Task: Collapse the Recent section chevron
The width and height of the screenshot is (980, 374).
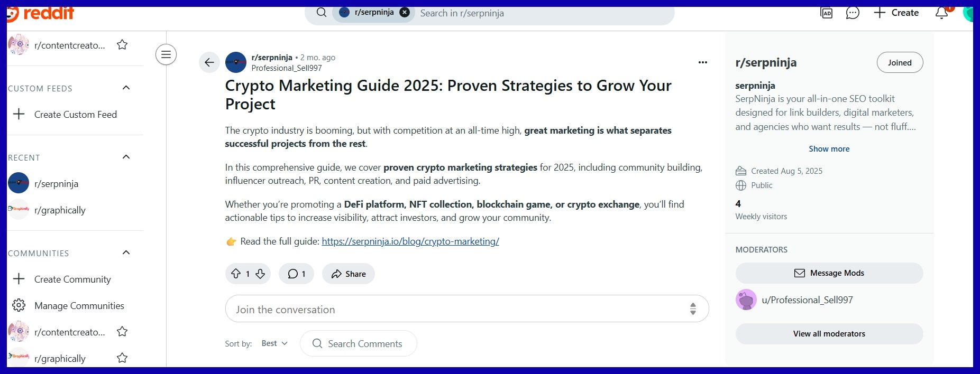Action: (126, 157)
